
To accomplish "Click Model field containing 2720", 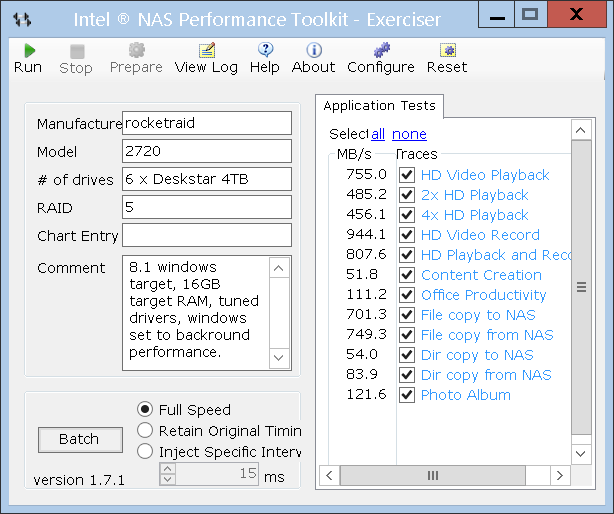I will point(207,151).
